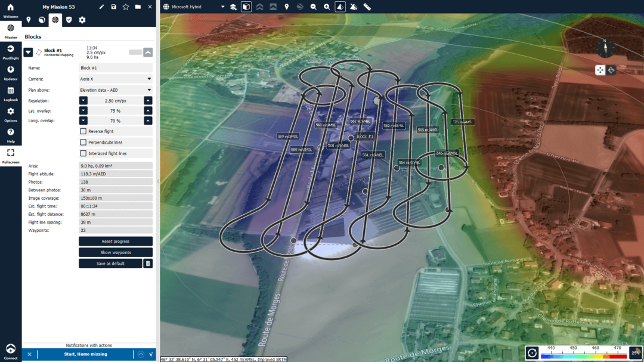Viewport: 644px width, 362px height.
Task: Expand the Plan above elevation data dropdown
Action: 116,90
